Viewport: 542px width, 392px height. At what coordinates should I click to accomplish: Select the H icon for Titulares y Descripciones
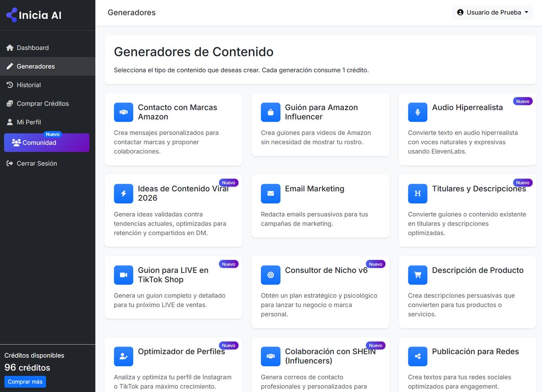417,194
